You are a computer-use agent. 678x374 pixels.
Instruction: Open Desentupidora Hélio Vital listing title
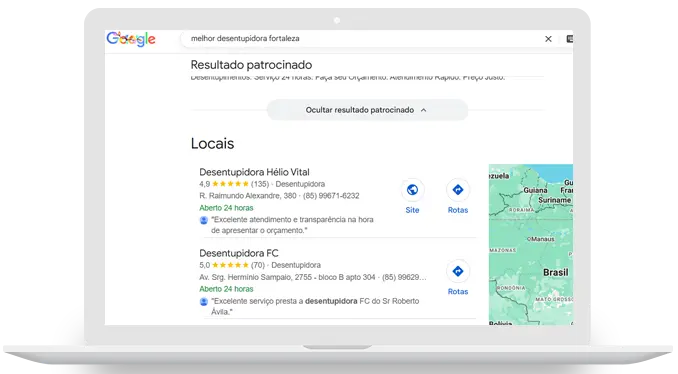pos(254,172)
